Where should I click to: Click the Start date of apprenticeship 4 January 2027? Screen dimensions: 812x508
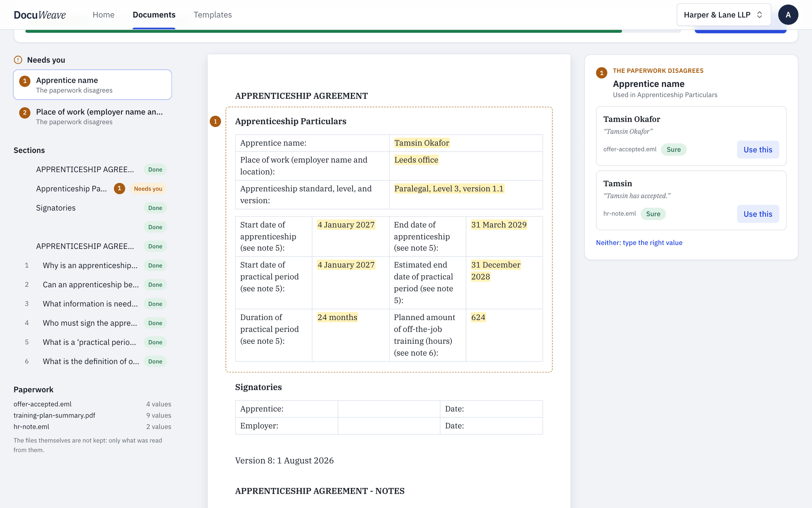tap(346, 225)
